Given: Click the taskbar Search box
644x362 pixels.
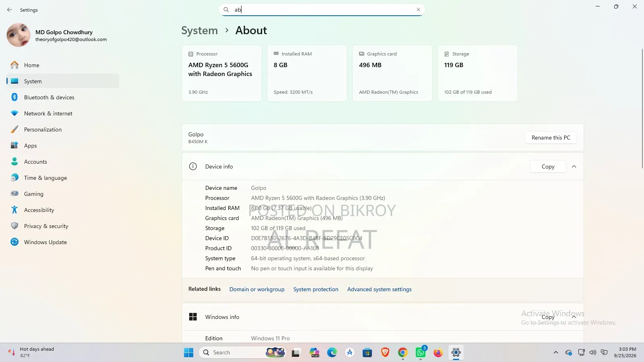Looking at the screenshot, I should [243, 353].
